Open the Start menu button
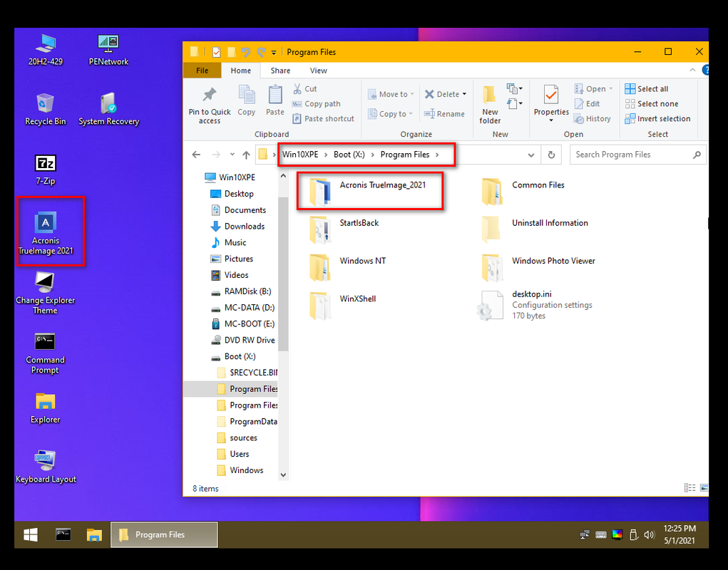 [x=31, y=535]
